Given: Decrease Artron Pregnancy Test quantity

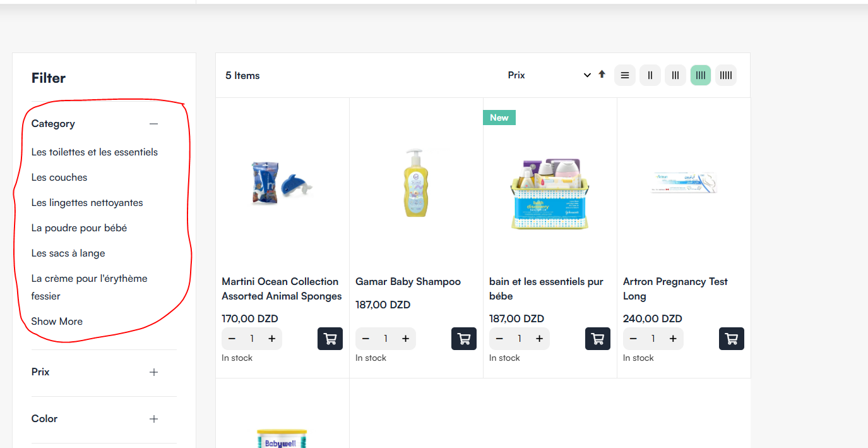Looking at the screenshot, I should point(633,338).
